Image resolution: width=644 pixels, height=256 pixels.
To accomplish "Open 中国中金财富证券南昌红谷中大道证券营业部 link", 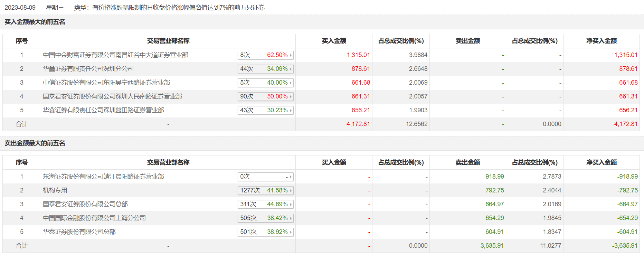I will 115,55.
